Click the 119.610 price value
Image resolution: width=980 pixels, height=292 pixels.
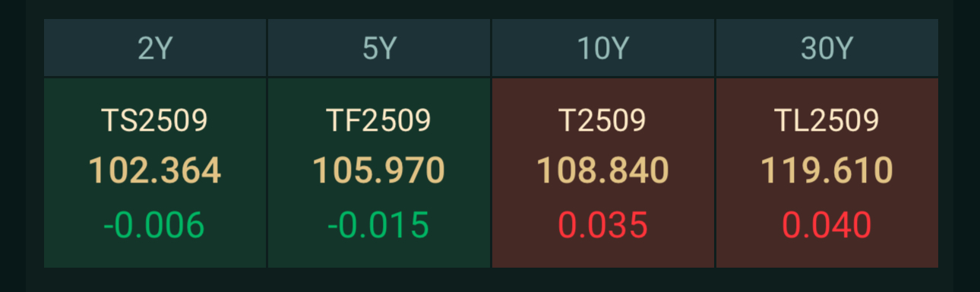(827, 171)
